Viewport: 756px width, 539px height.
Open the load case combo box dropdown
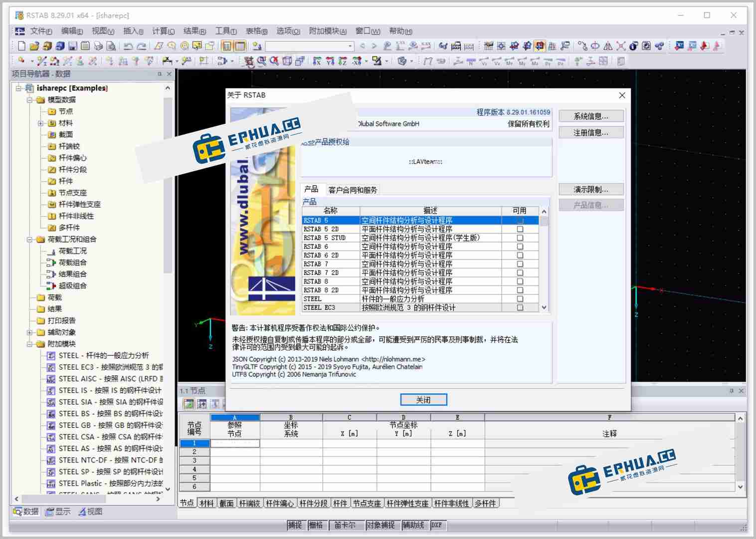[x=350, y=46]
